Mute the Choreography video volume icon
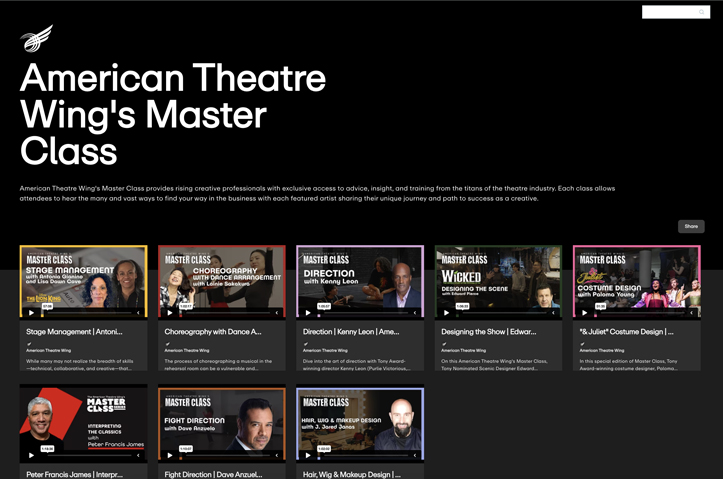The width and height of the screenshot is (723, 479). point(276,313)
